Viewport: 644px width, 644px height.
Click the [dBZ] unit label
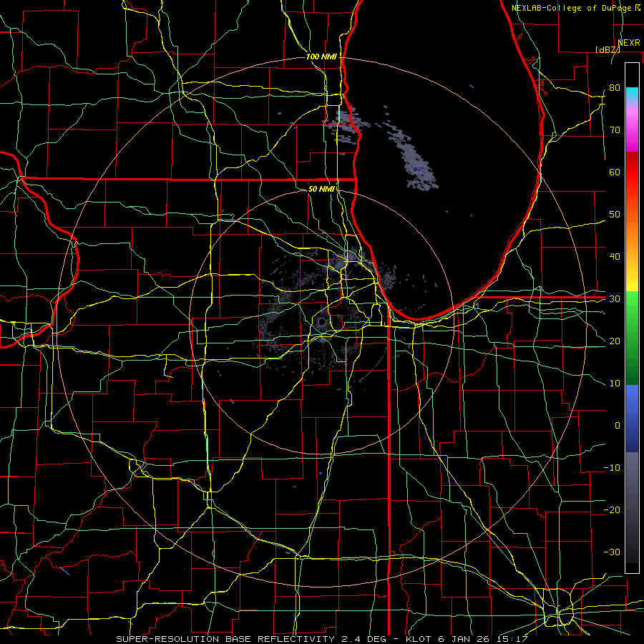pyautogui.click(x=608, y=49)
